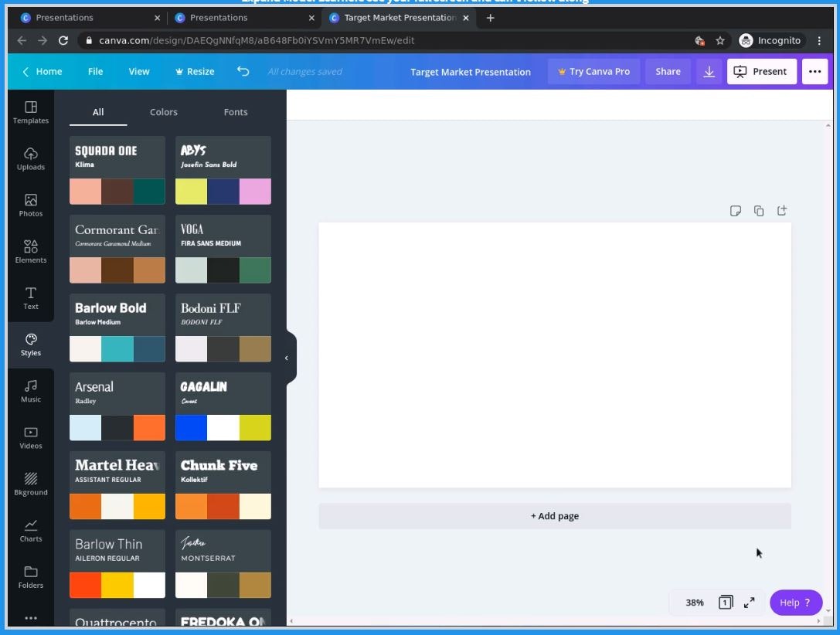
Task: Go back Home
Action: pyautogui.click(x=43, y=71)
